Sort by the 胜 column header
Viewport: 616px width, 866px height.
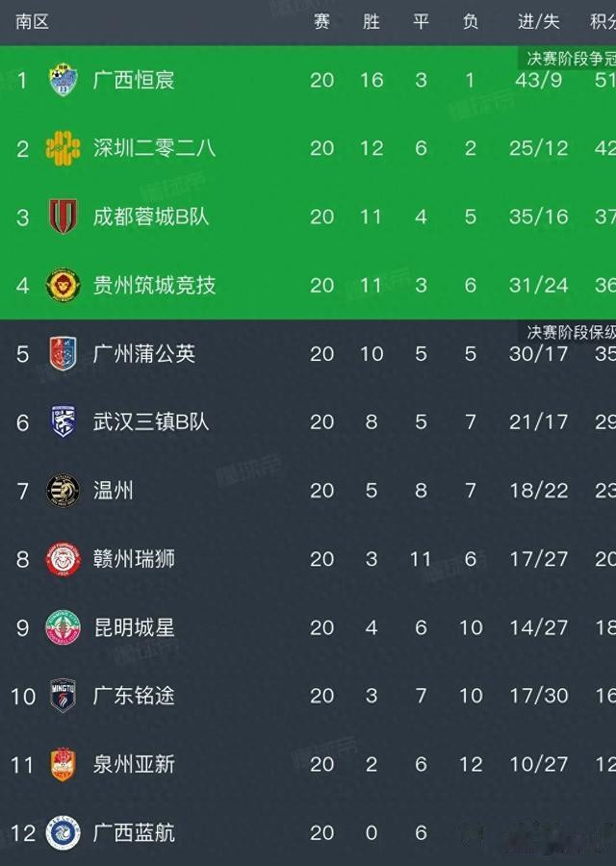click(372, 21)
